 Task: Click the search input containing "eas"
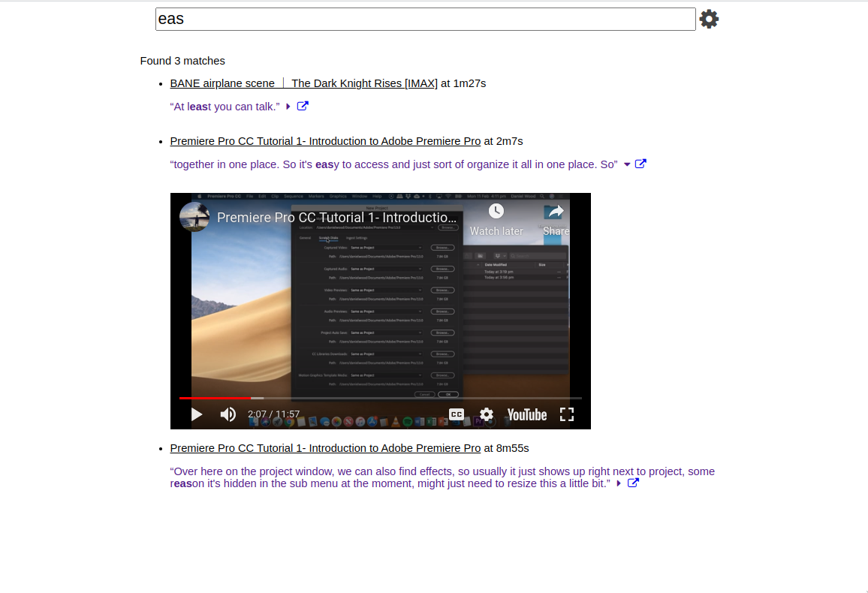click(x=425, y=20)
